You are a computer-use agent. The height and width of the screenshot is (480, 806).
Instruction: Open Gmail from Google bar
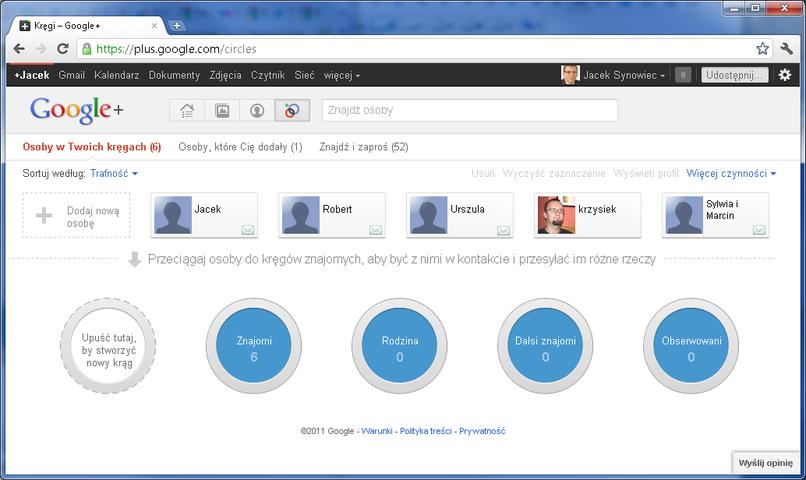[x=71, y=75]
